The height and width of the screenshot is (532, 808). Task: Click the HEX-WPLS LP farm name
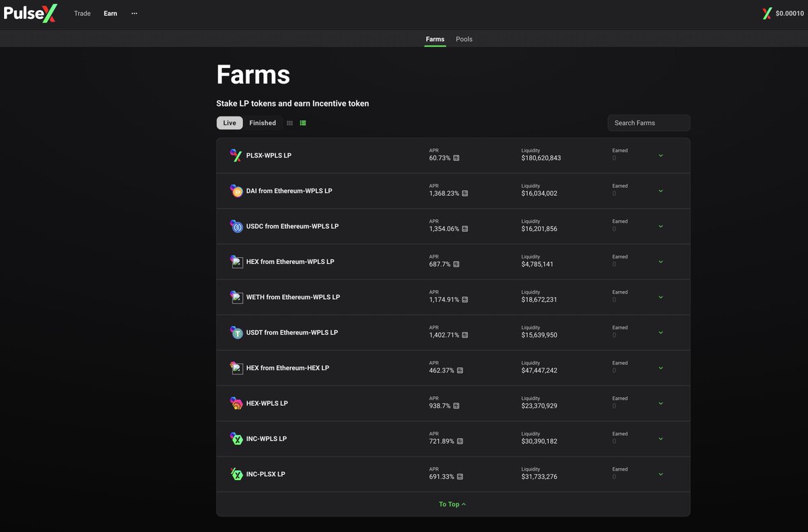click(267, 403)
